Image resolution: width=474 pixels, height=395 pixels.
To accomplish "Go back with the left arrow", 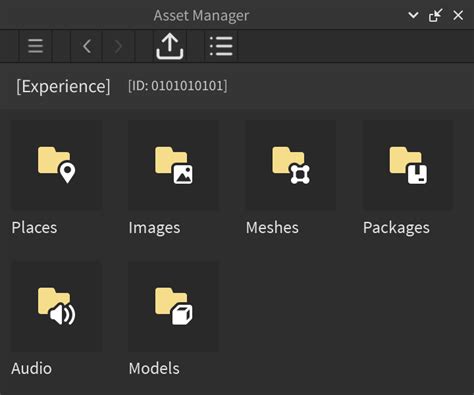I will point(87,46).
